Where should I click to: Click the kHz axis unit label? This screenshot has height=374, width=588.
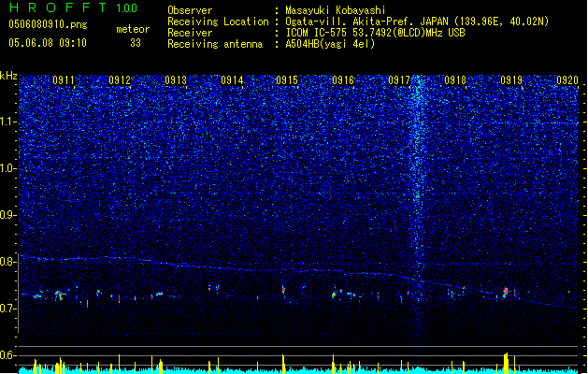coord(8,76)
